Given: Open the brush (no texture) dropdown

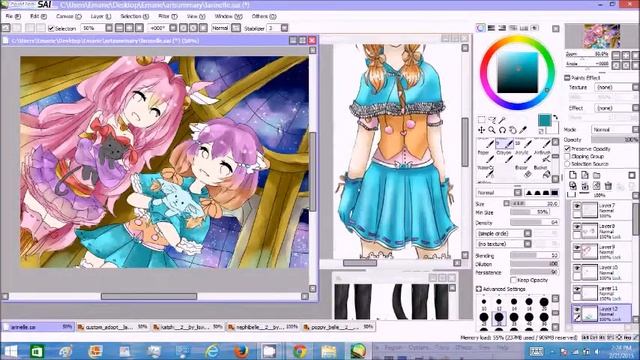Looking at the screenshot, I should [x=504, y=244].
